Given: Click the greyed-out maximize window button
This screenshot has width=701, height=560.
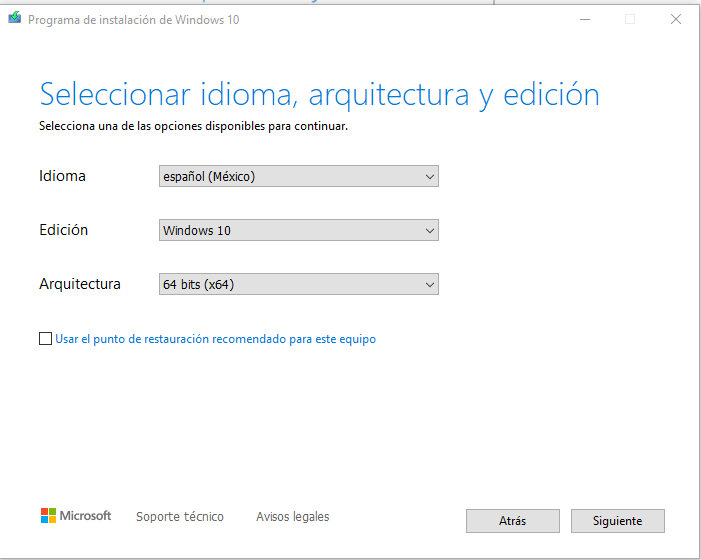Looking at the screenshot, I should coord(630,19).
